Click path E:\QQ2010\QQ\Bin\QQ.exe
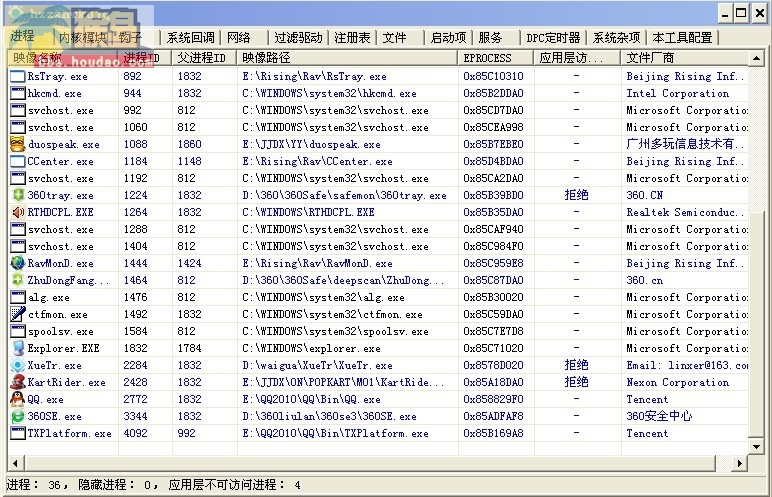Screen dimensions: 772x497 tap(312, 399)
